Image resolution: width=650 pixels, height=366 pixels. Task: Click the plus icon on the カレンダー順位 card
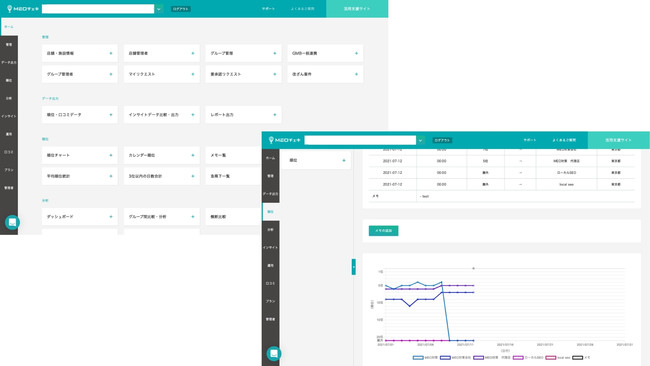pos(193,155)
